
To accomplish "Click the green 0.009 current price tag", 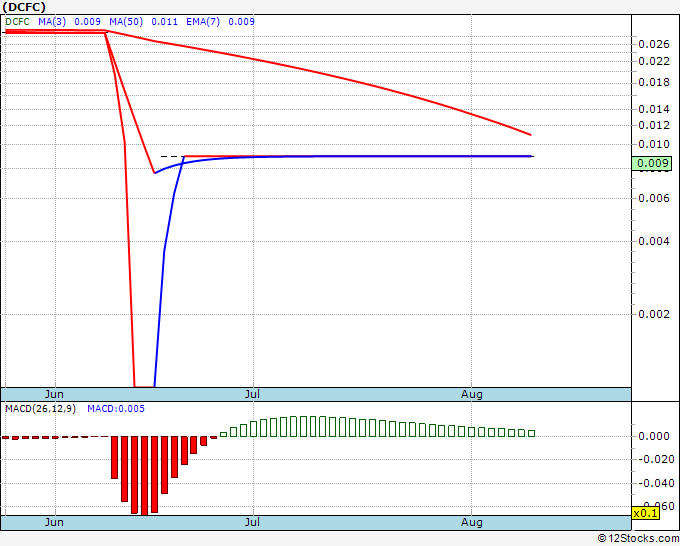I will pyautogui.click(x=652, y=163).
